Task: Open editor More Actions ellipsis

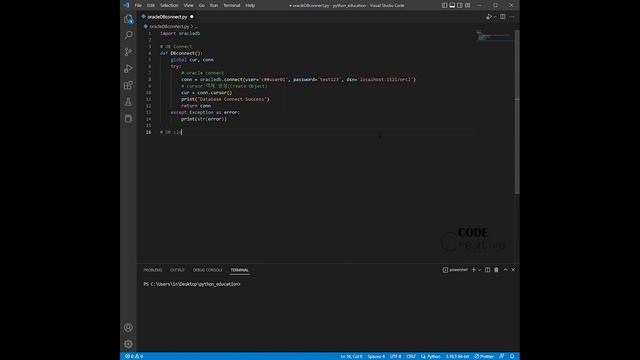Action: [512, 17]
